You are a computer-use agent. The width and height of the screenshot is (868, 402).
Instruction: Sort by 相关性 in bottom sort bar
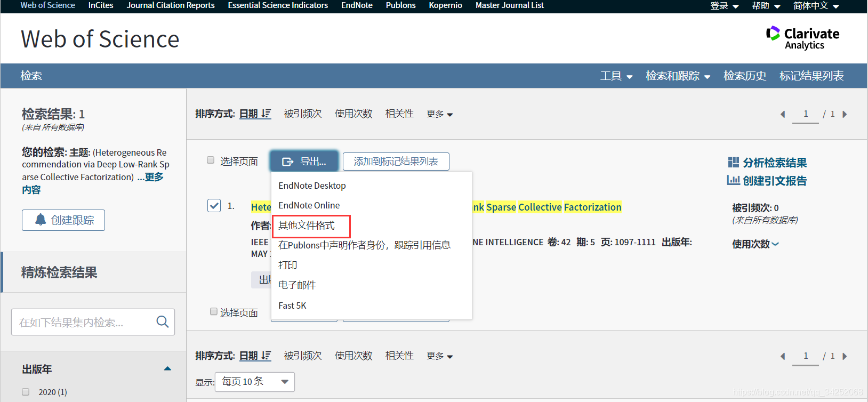coord(399,356)
